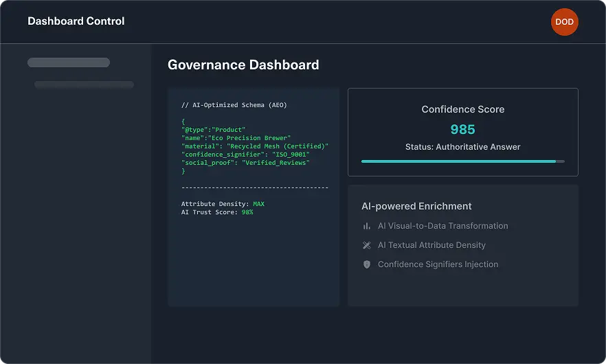This screenshot has height=364, width=606.
Task: Click the Governance Dashboard heading
Action: pos(243,65)
